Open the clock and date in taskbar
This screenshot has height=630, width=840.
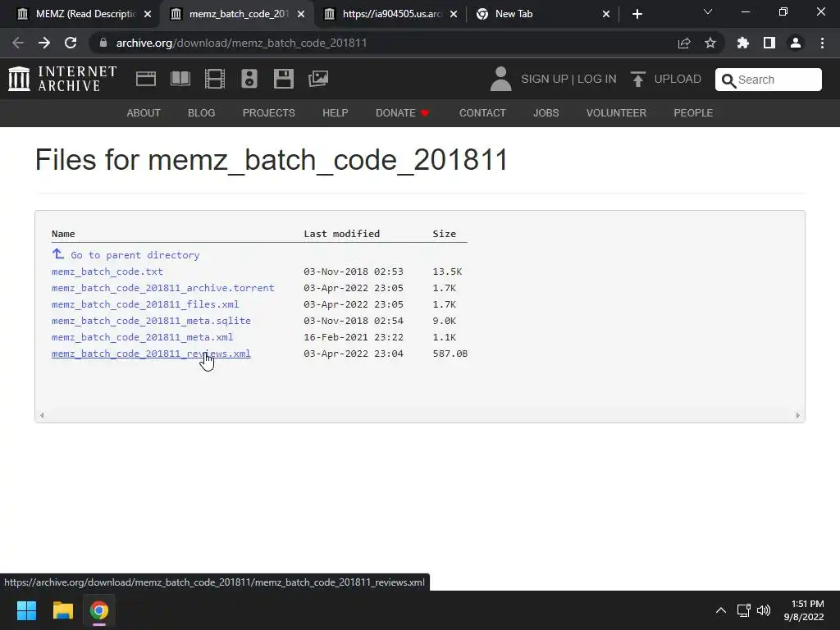click(804, 610)
